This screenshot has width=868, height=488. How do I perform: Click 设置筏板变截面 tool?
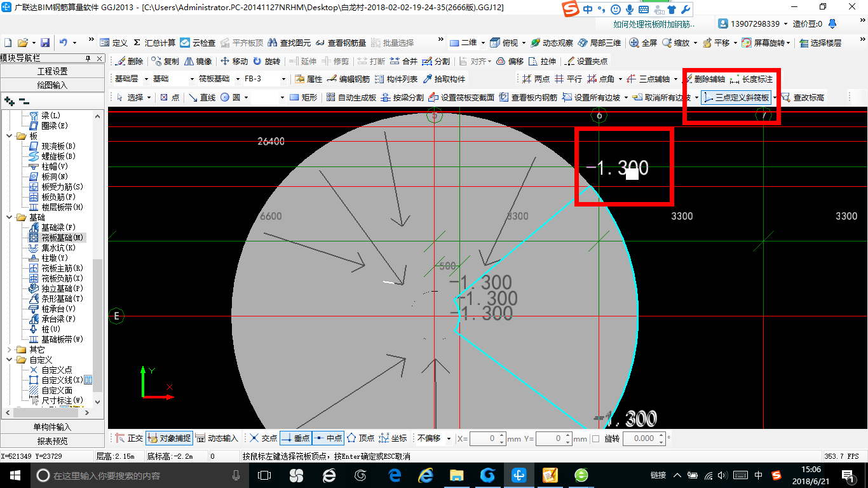[x=461, y=97]
